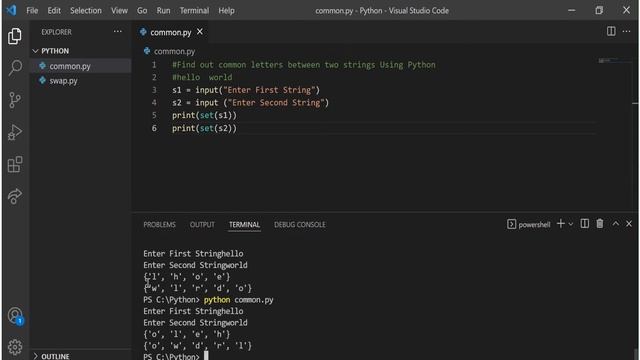Open the Manage gear settings icon
Image resolution: width=640 pixels, height=360 pixels.
(x=15, y=347)
